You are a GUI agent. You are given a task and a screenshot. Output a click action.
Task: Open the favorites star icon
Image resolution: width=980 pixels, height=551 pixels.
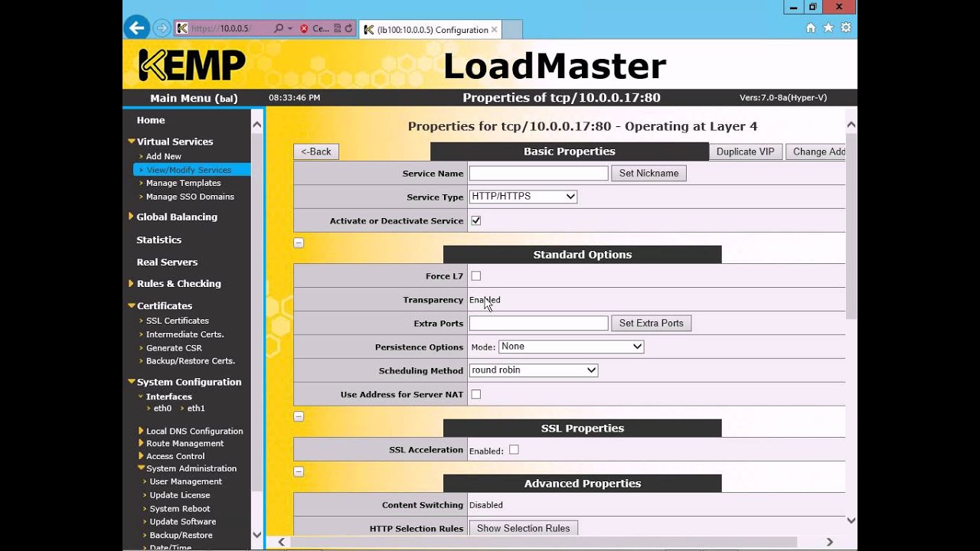point(828,28)
